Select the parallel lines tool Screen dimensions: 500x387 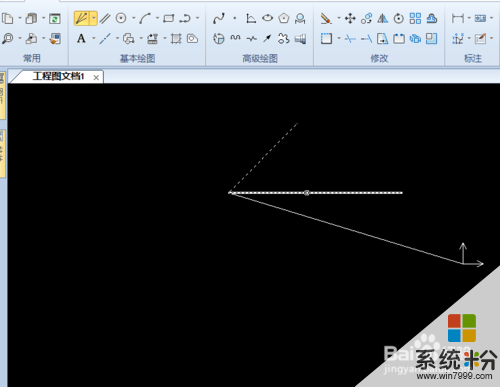tap(105, 18)
